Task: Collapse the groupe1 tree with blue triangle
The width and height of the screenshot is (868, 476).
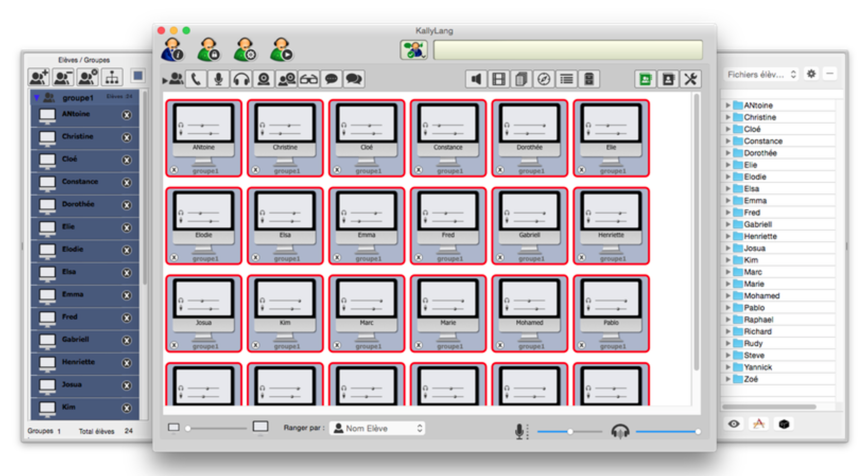Action: point(37,98)
